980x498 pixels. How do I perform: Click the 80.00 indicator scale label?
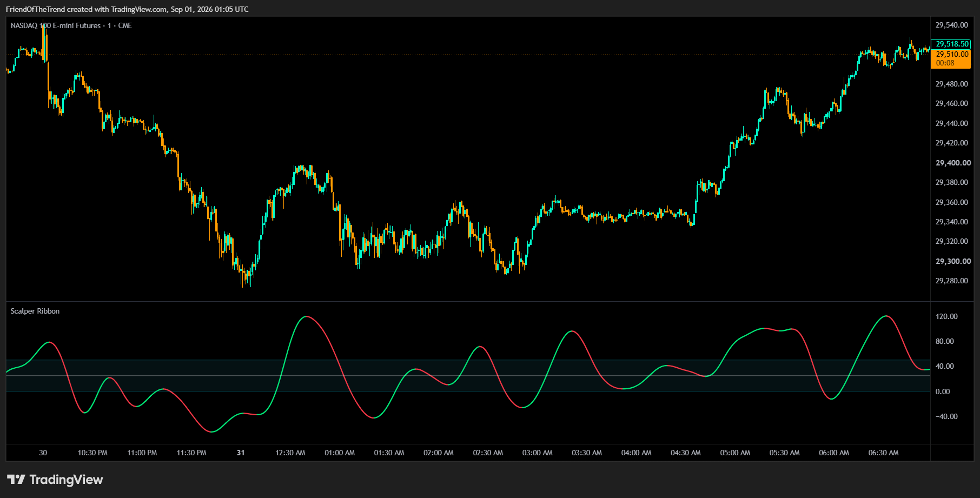[x=945, y=341]
